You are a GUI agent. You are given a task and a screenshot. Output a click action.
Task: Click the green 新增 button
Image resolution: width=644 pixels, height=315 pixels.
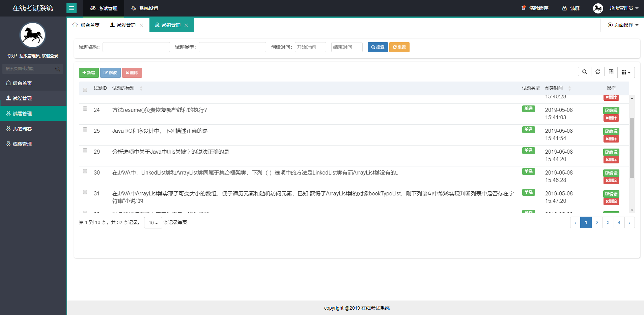click(x=89, y=73)
